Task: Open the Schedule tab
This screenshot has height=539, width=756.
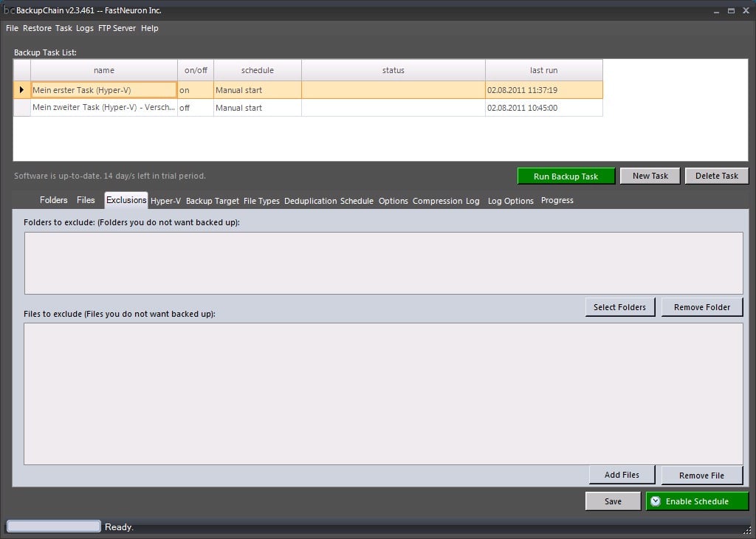Action: click(357, 201)
